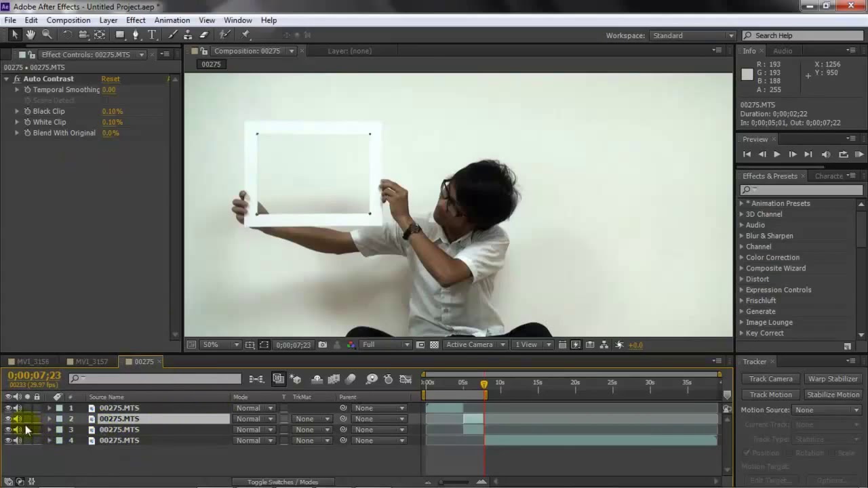Viewport: 868px width, 488px height.
Task: Mute audio speaker of layer 4
Action: [x=18, y=441]
